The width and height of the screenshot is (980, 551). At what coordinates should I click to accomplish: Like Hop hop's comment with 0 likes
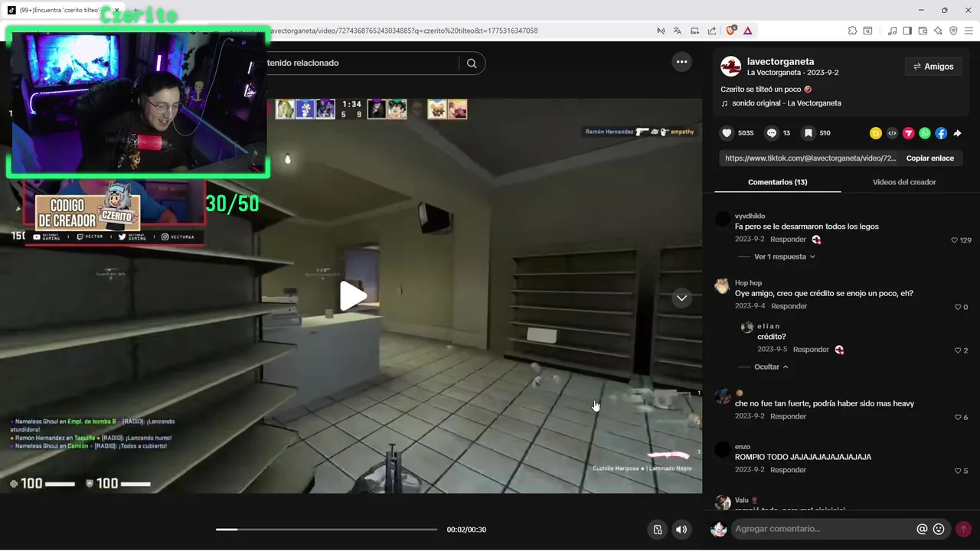pos(958,307)
